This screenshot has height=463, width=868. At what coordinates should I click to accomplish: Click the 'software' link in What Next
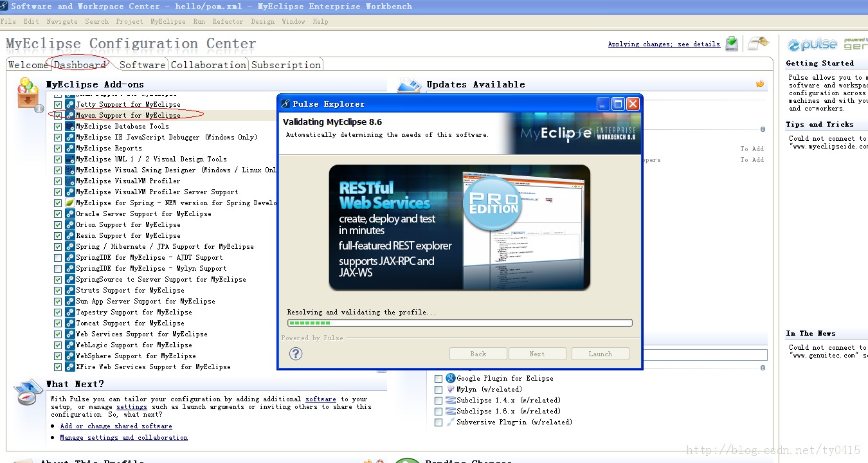coord(321,399)
